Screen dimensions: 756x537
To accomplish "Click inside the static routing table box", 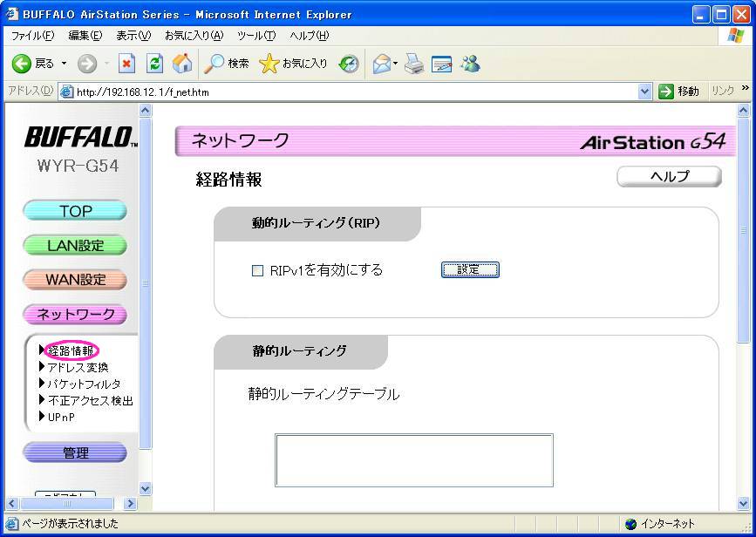I will click(x=414, y=460).
